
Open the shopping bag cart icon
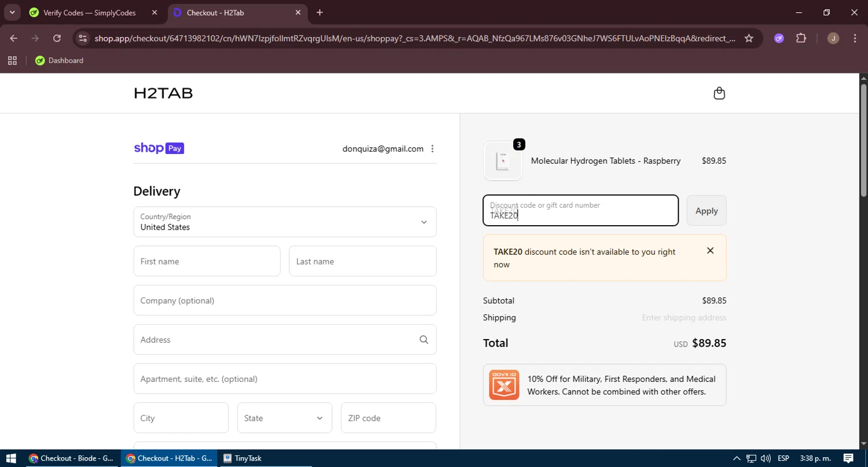point(719,93)
